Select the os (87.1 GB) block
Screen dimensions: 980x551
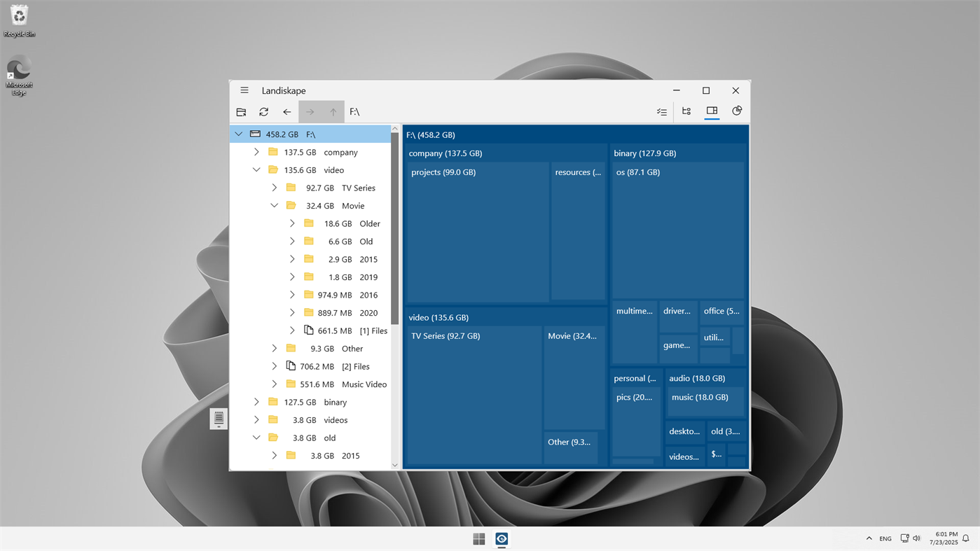click(x=677, y=231)
